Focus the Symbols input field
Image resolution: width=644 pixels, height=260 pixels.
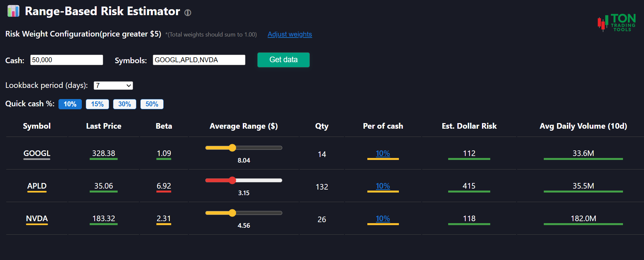pos(199,60)
